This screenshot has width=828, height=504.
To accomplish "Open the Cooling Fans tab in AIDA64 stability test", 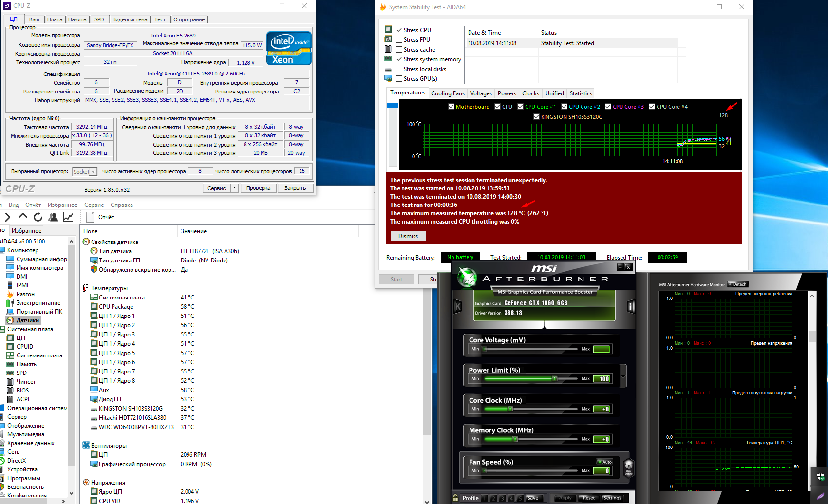I will coord(448,93).
